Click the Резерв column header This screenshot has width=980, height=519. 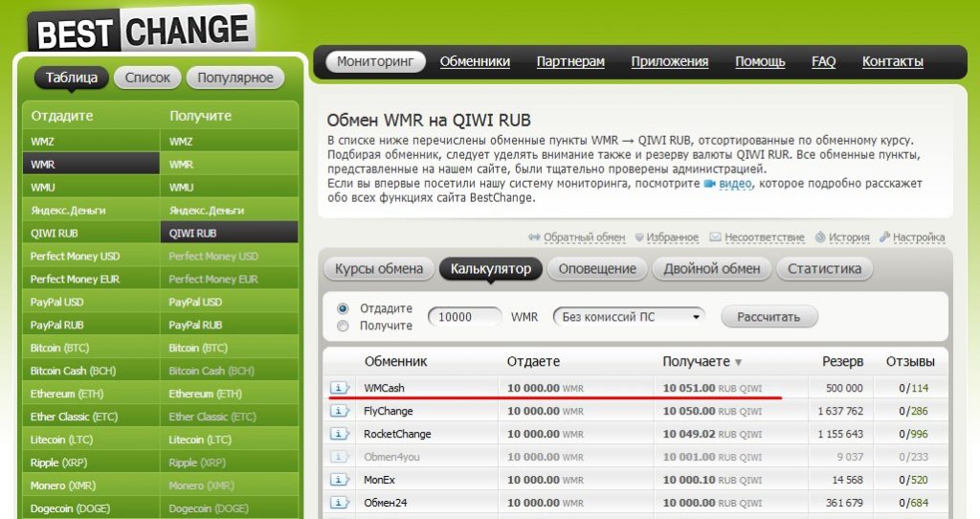coord(842,361)
